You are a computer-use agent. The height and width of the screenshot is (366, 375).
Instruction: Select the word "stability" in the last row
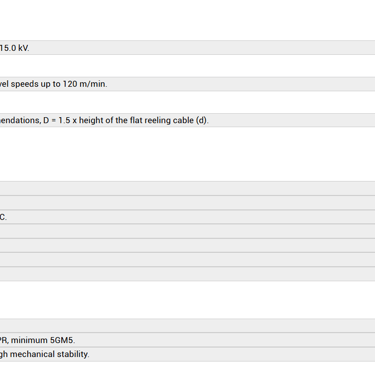73,354
